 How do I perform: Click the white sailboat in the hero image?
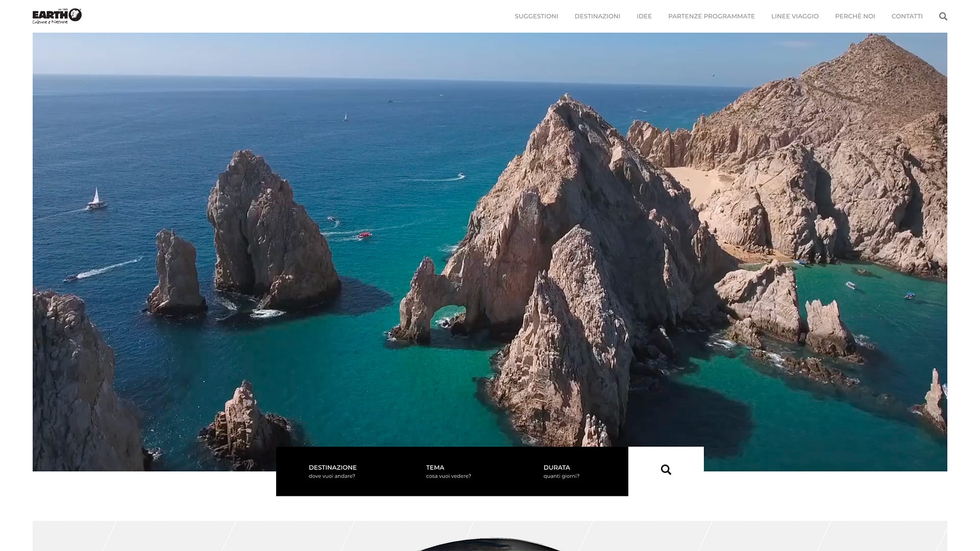95,198
